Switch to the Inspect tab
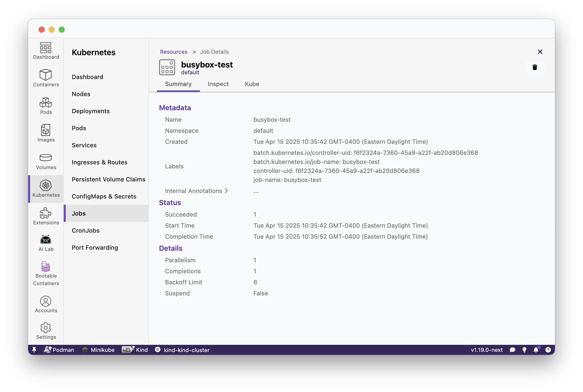Viewport: 583px width, 392px height. [218, 84]
